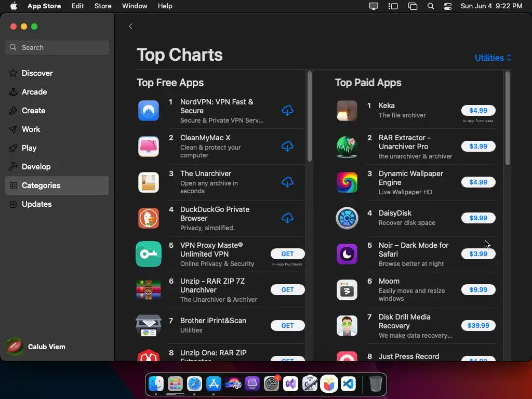Screen dimensions: 532x399
Task: Open System Settings from the Dock
Action: click(271, 384)
